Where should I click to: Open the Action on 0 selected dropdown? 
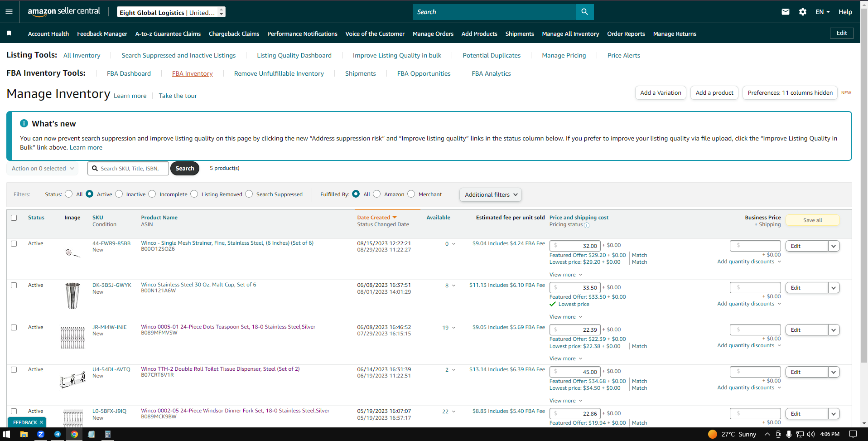(43, 168)
